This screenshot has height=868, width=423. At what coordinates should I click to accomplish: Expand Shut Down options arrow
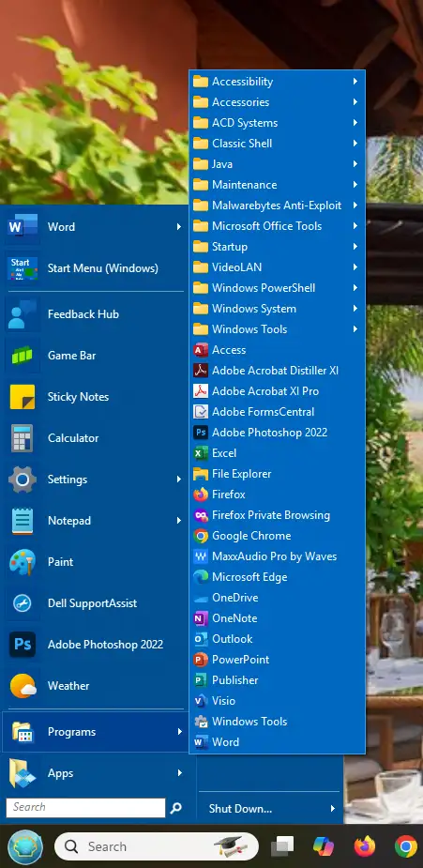click(333, 809)
